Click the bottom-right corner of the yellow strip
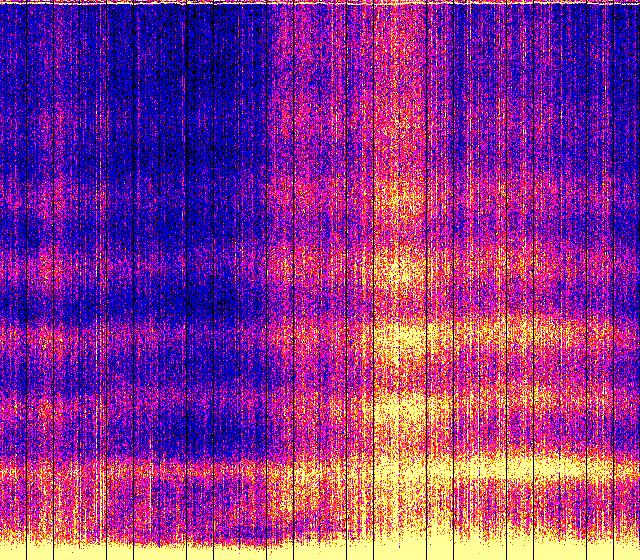 tap(637, 557)
